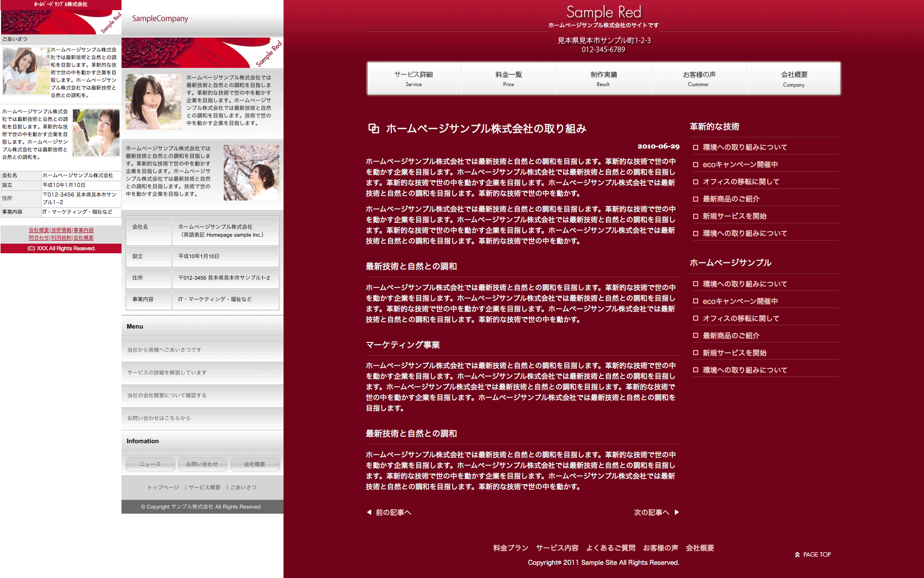Screen dimensions: 924x578
Task: Open the よくあるご質問 footer link
Action: [x=611, y=548]
